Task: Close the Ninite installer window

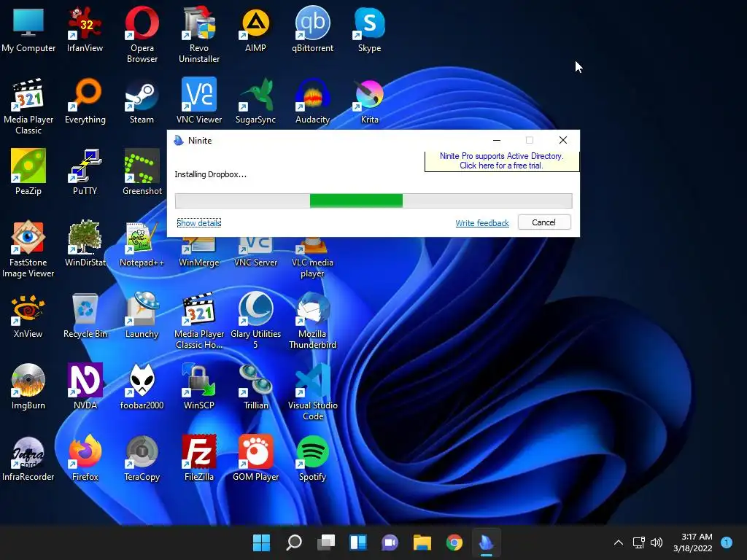Action: pyautogui.click(x=563, y=140)
